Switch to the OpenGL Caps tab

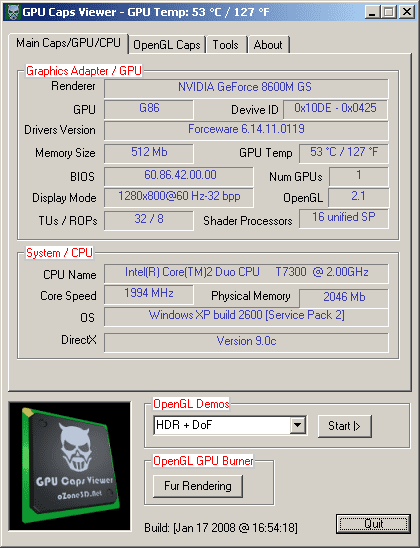coord(167,45)
